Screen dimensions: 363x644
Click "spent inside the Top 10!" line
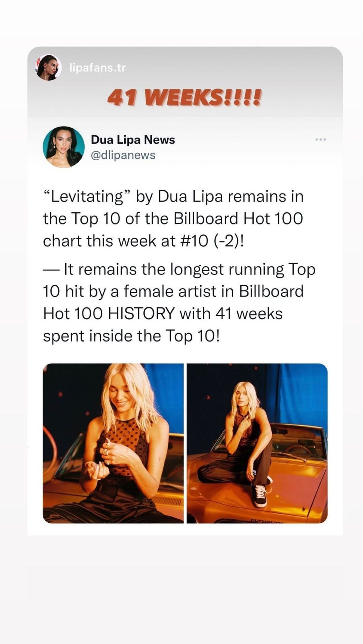131,336
